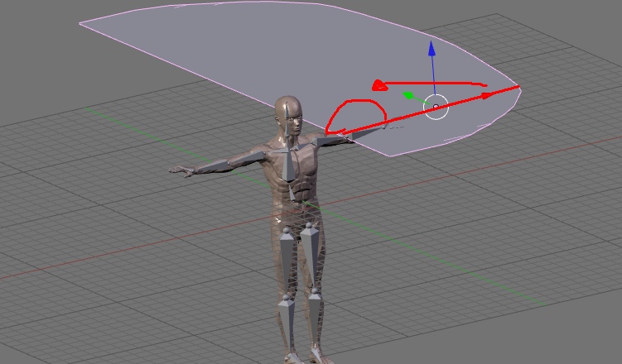Screen dimensions: 622x364
Task: Grab the blue Z-axis manipulator arrow
Action: (432, 48)
